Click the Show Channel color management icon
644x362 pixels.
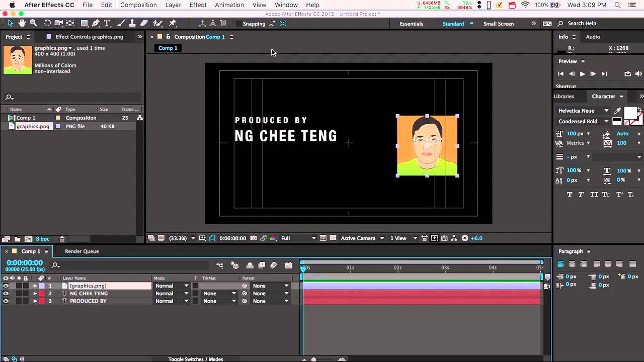tap(273, 238)
